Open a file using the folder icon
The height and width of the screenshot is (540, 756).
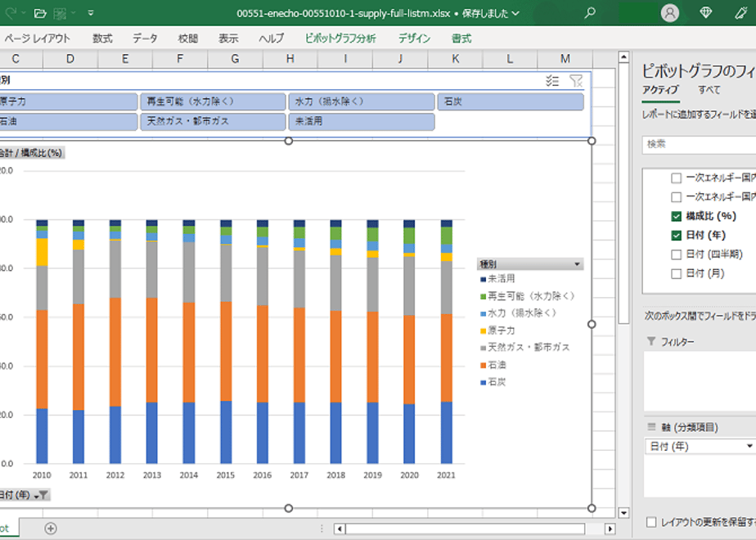click(x=41, y=13)
